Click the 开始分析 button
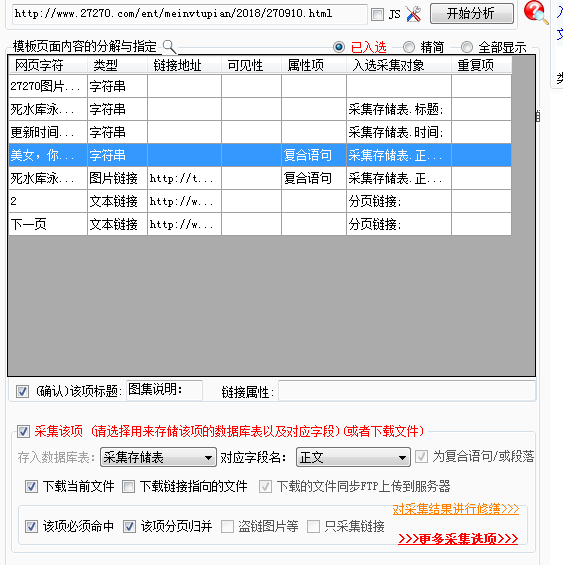Viewport: 563px width, 565px height. point(472,14)
